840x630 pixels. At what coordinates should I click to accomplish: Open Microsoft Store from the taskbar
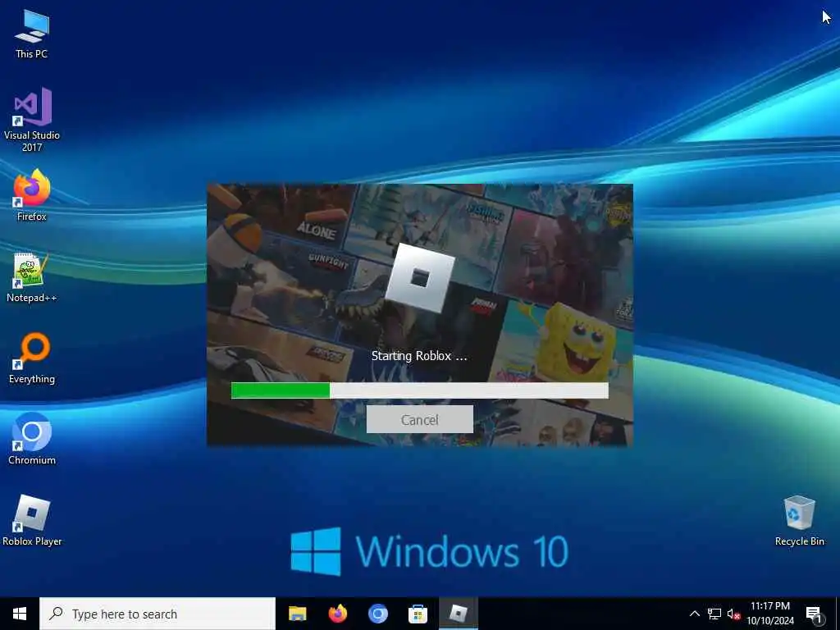(x=418, y=614)
